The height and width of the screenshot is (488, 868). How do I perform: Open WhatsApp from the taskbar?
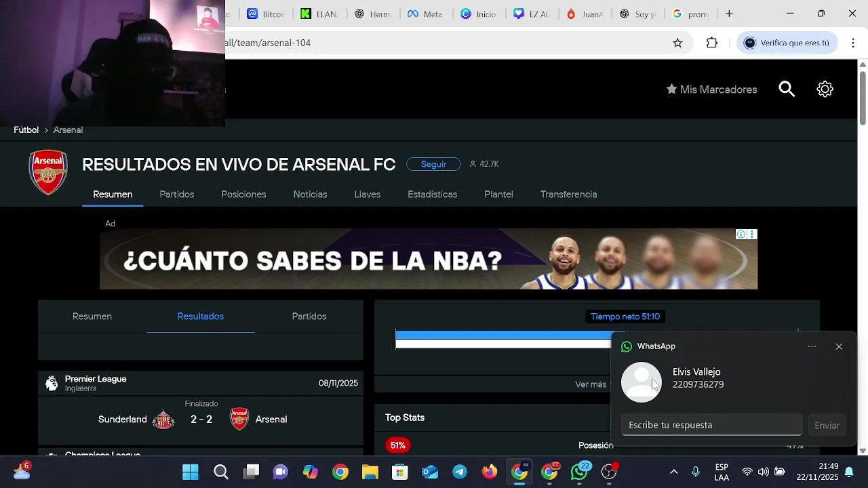click(580, 472)
